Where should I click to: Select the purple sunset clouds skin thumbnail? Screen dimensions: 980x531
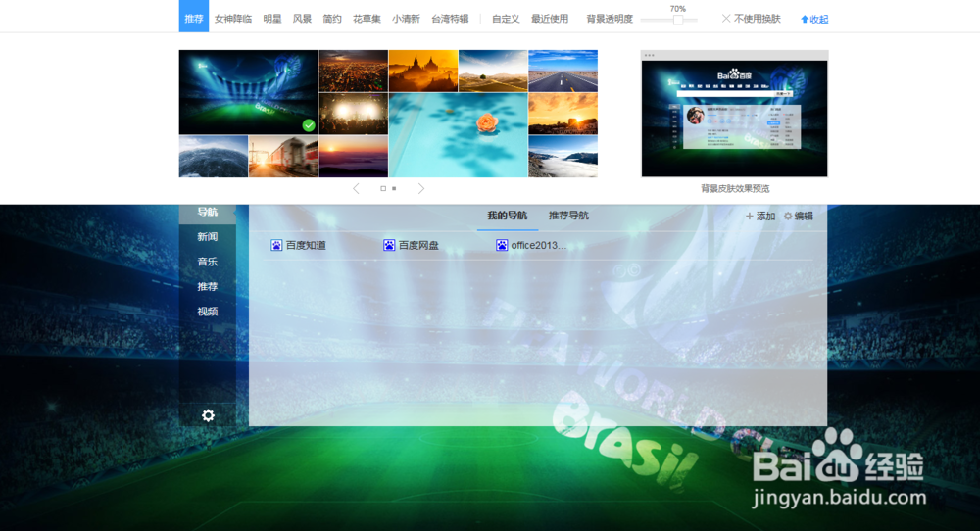(353, 156)
